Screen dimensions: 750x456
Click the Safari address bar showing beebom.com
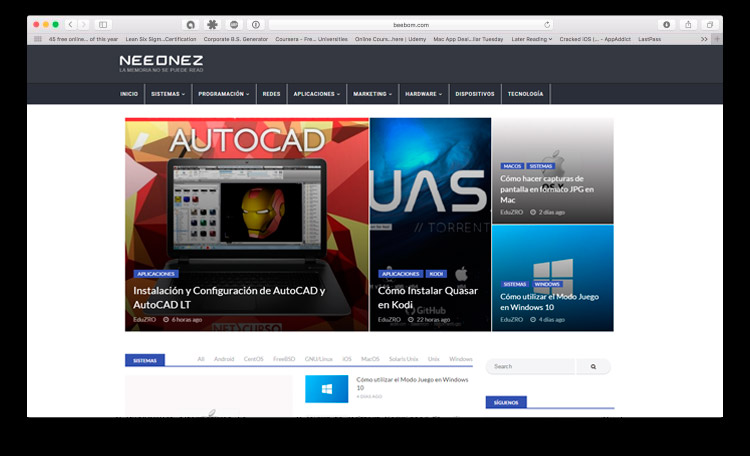coord(411,24)
